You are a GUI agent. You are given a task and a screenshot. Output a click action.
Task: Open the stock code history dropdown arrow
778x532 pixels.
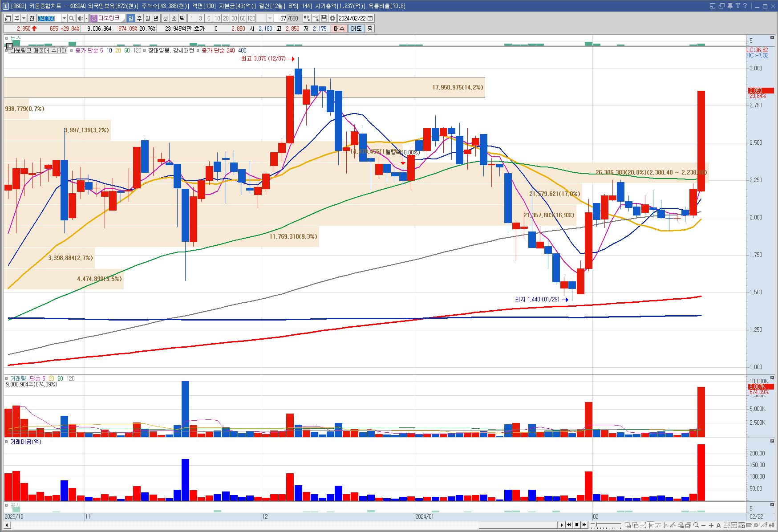coord(64,18)
